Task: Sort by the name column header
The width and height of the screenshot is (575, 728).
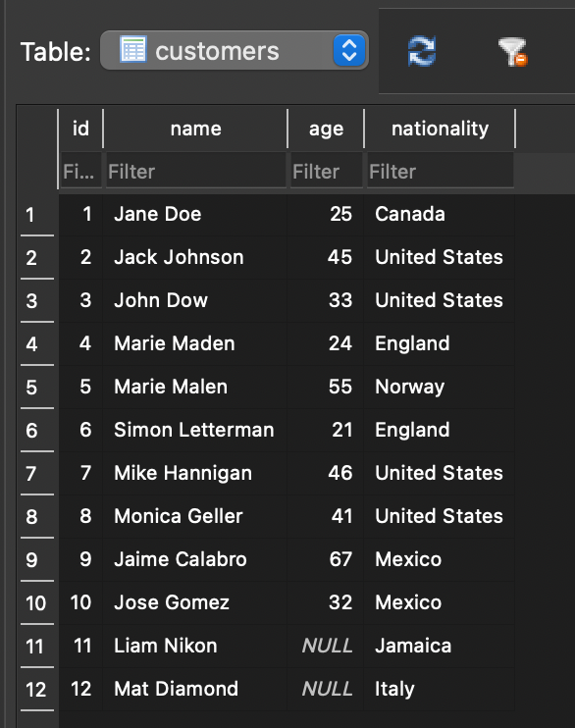Action: pos(195,129)
